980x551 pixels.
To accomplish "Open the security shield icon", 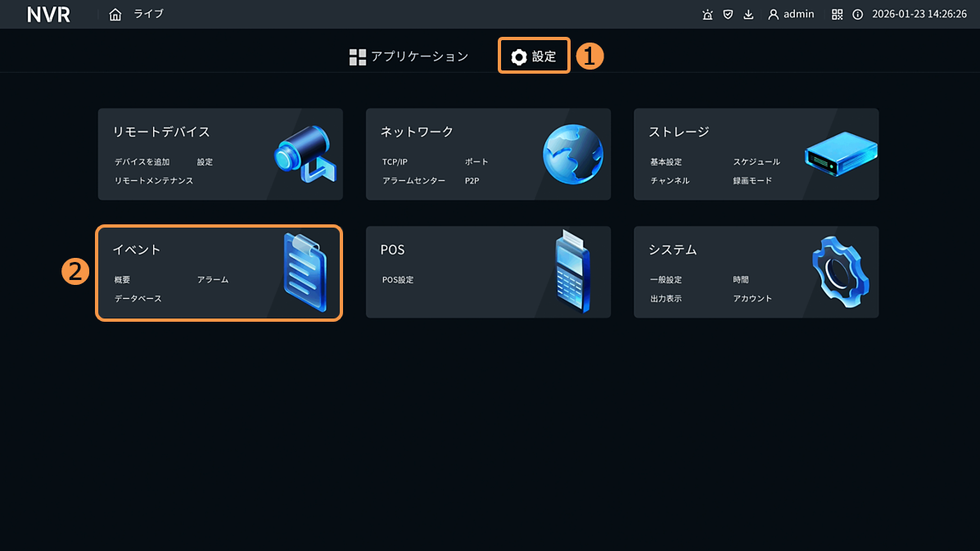I will (728, 14).
